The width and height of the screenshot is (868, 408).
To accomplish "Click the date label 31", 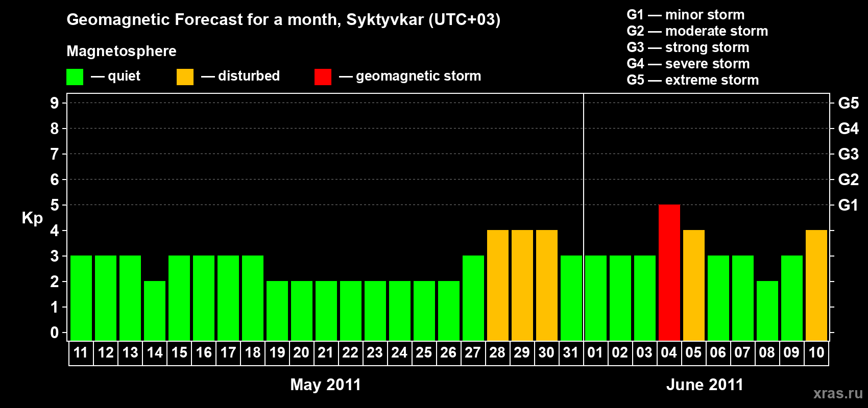I will click(x=571, y=353).
